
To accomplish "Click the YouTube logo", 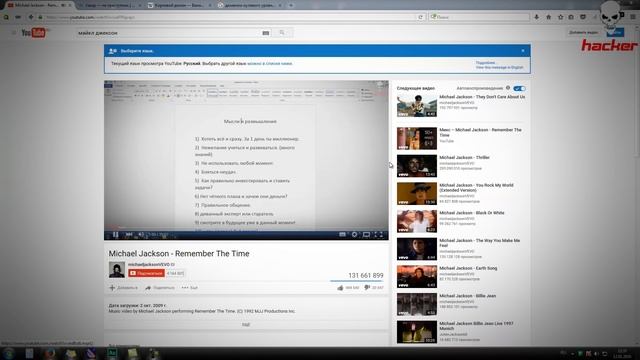I will (33, 33).
